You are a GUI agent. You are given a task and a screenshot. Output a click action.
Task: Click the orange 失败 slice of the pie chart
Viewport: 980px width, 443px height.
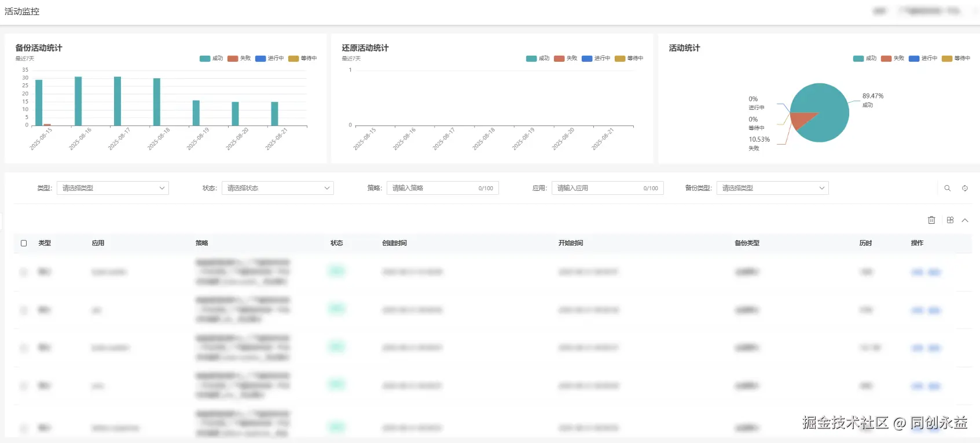801,119
